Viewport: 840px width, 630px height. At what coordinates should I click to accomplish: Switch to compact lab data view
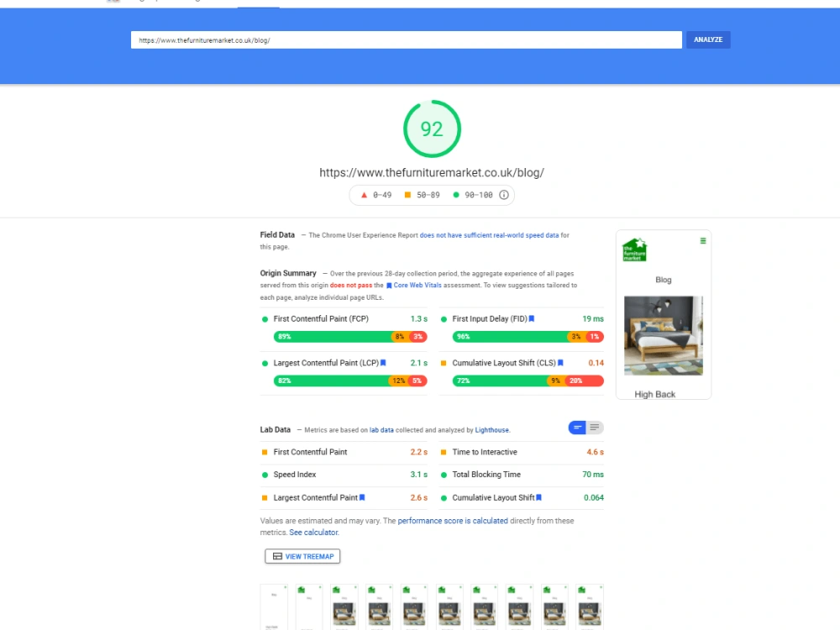pyautogui.click(x=577, y=428)
